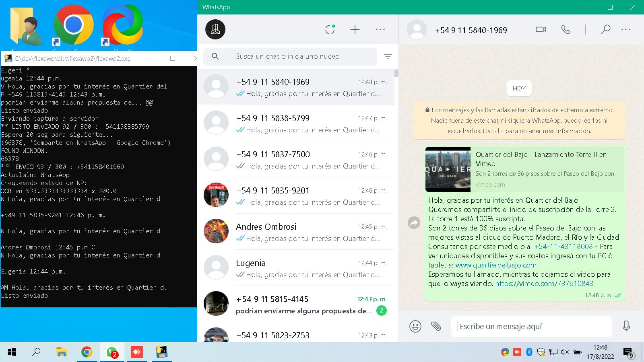Open the Quartier del Bajo Vimeo preview title
The image size is (644, 362).
(541, 159)
